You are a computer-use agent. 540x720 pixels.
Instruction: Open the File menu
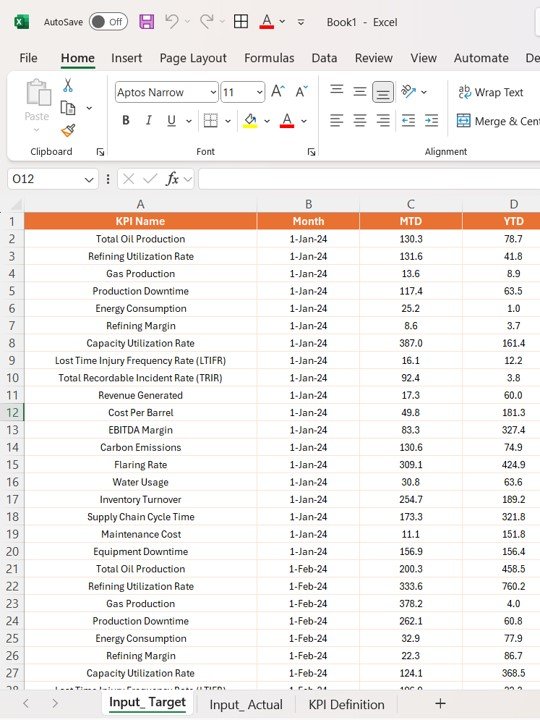[28, 58]
